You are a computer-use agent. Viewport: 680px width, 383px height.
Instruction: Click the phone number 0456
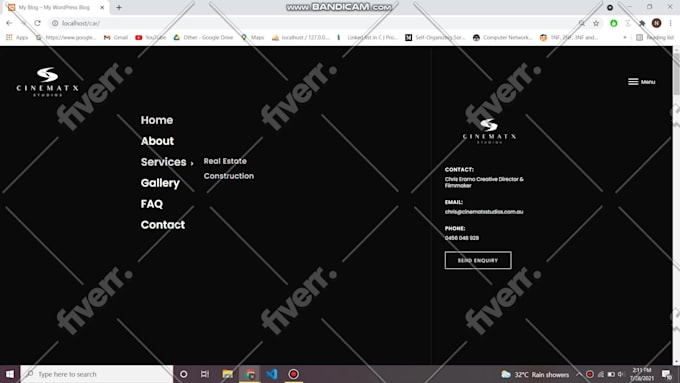point(462,238)
